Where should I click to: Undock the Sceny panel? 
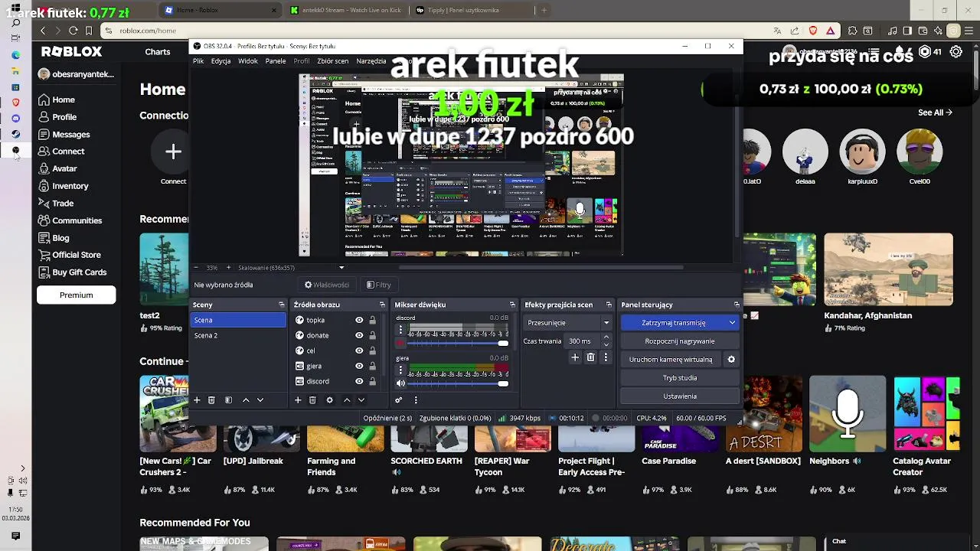point(281,305)
